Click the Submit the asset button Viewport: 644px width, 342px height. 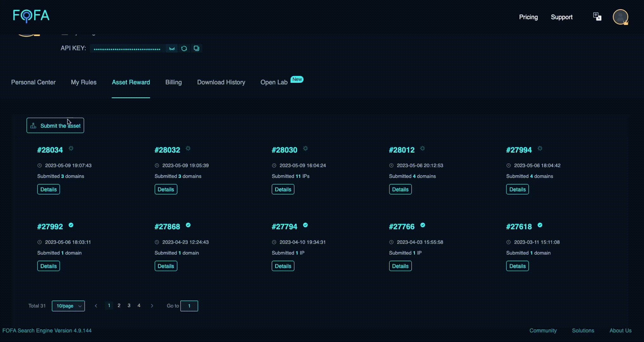(x=55, y=126)
